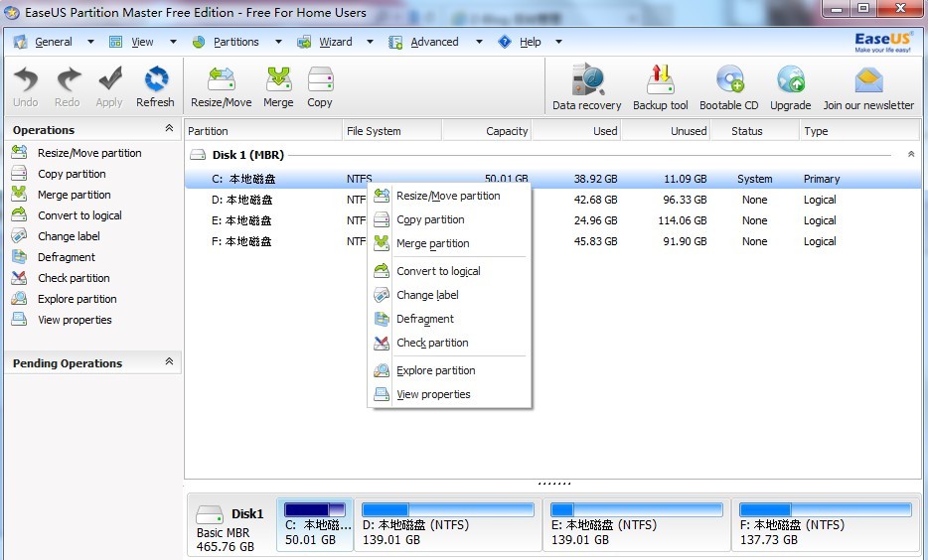Open Explore partition from Operations panel
The image size is (928, 560).
click(77, 299)
